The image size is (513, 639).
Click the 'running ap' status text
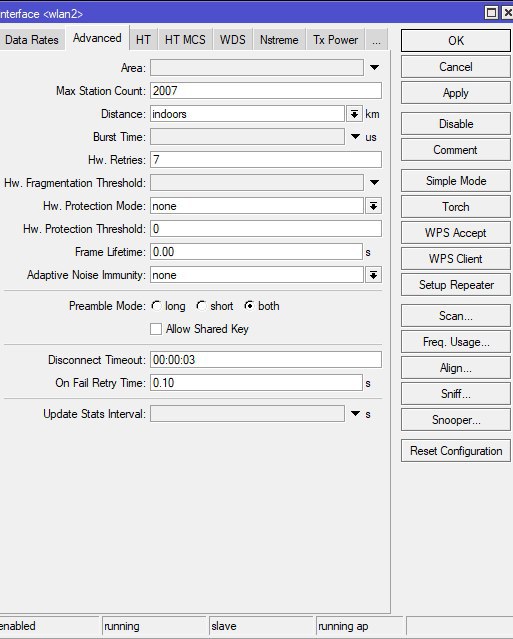click(343, 626)
